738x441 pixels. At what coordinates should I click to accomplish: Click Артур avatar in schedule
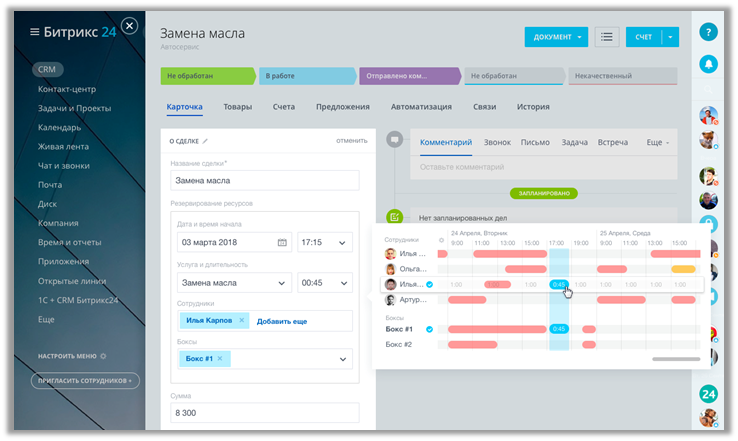390,300
